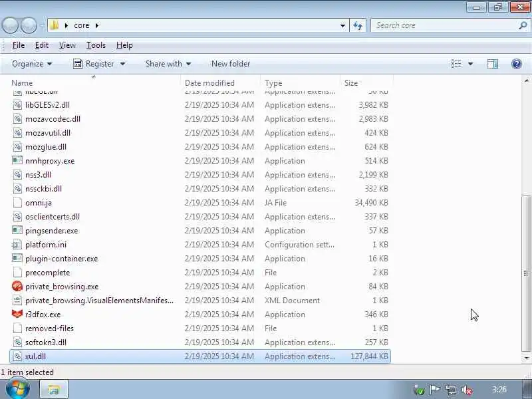Screen dimensions: 532x399
Task: Select the r3dfox.exe file name
Action: click(43, 314)
